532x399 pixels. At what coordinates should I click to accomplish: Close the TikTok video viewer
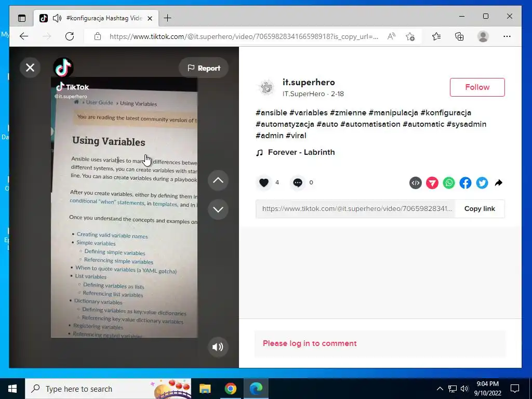30,68
